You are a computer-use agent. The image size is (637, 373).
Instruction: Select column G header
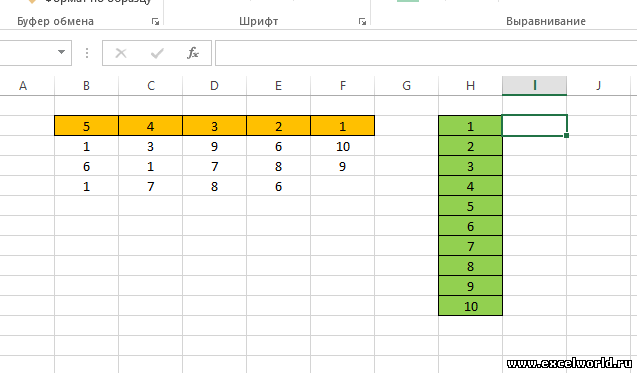click(x=406, y=86)
